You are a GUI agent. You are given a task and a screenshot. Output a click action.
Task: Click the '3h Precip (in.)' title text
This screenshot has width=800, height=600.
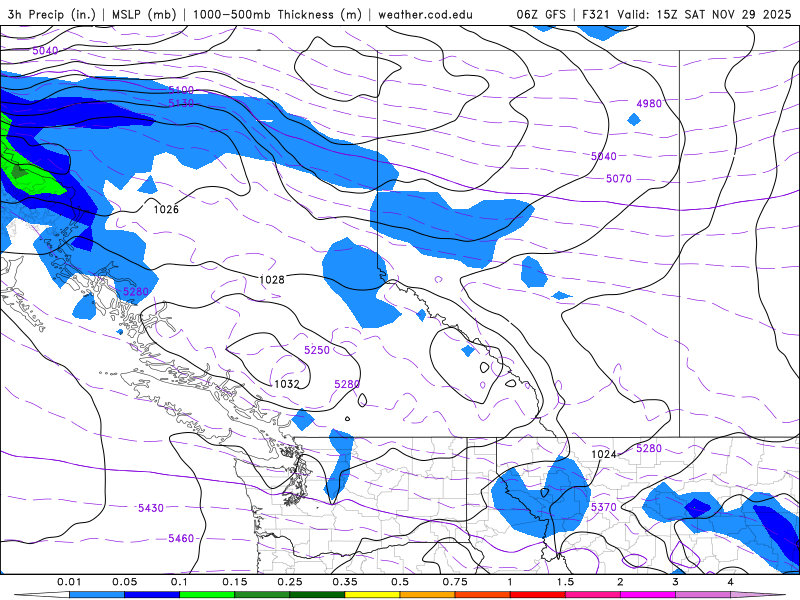coord(52,14)
